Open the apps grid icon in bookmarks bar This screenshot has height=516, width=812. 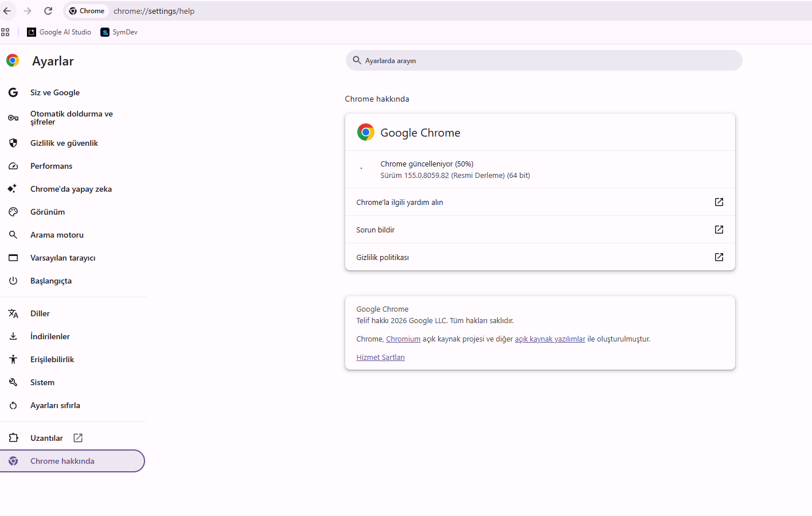(5, 32)
